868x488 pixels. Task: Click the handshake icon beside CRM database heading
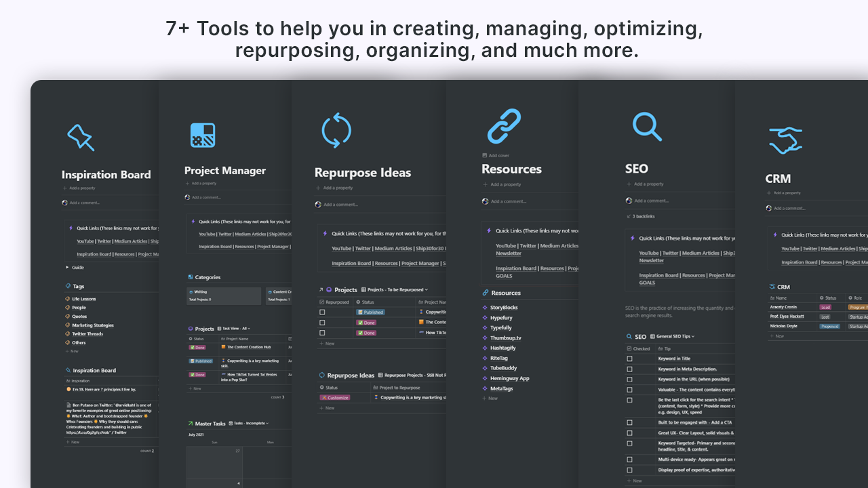(x=772, y=287)
